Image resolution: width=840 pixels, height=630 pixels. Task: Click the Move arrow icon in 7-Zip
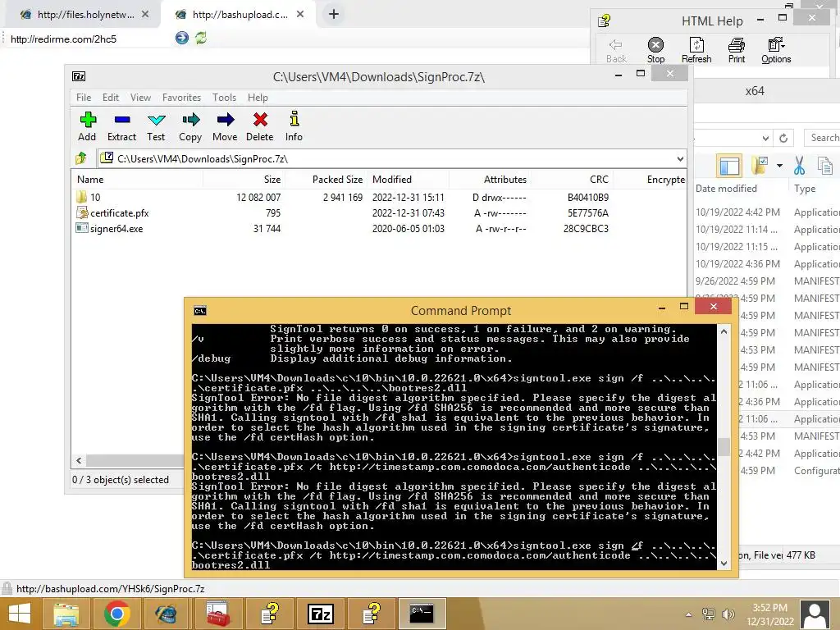(x=225, y=126)
